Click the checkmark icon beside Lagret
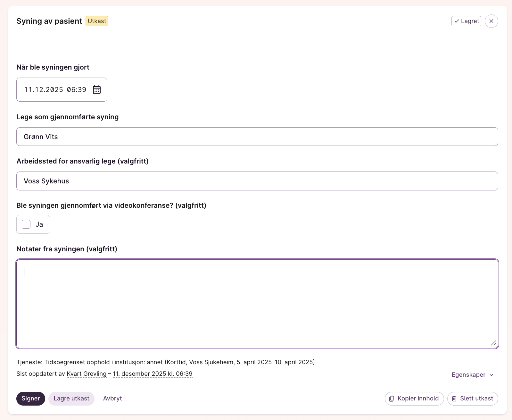The width and height of the screenshot is (512, 420). [457, 21]
